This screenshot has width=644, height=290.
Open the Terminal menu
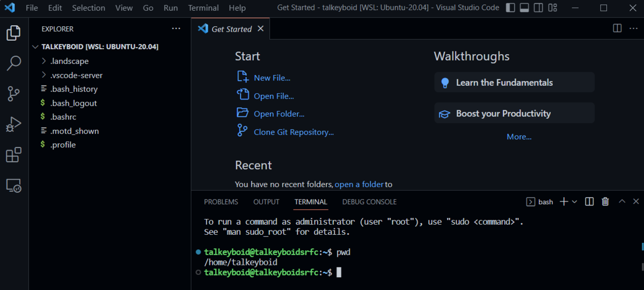(203, 8)
